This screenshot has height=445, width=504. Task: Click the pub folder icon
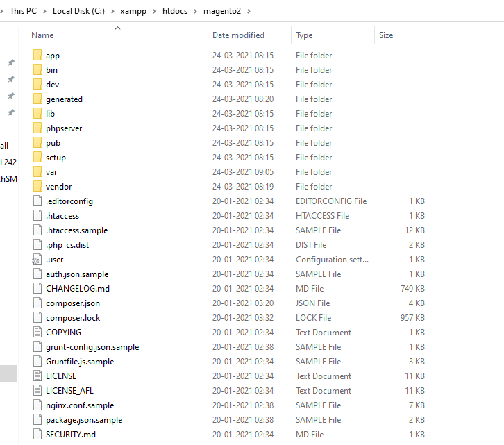(x=37, y=142)
